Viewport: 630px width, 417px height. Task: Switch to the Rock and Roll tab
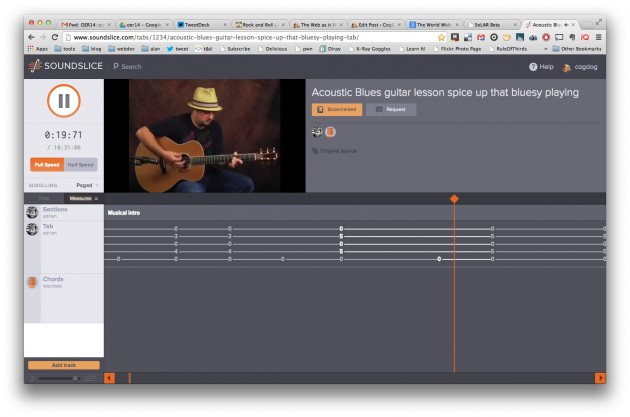coord(260,25)
